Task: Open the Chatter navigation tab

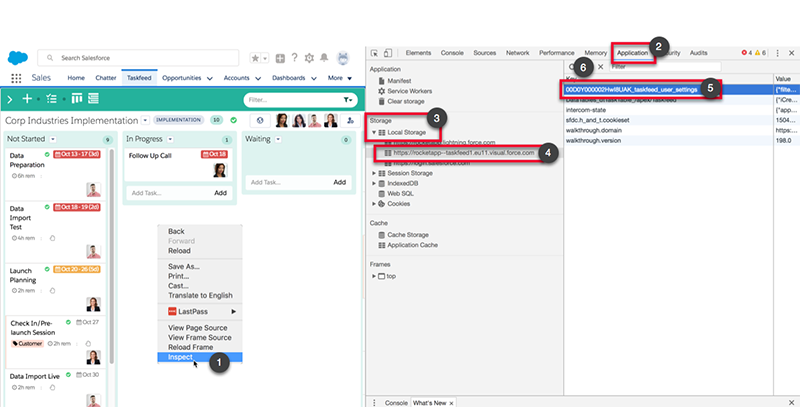Action: tap(106, 78)
